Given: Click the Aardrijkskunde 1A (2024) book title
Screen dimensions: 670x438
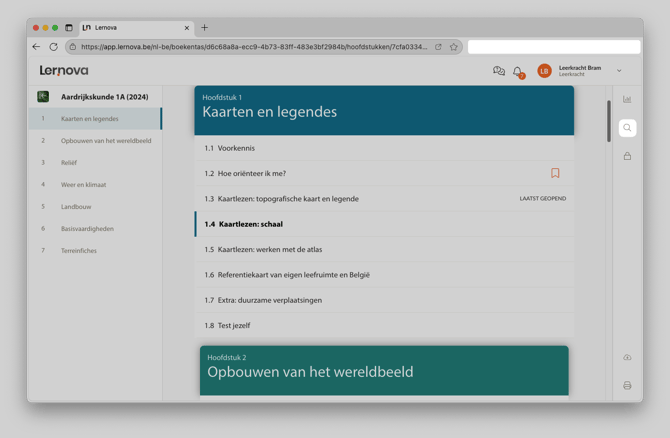Looking at the screenshot, I should [x=104, y=97].
